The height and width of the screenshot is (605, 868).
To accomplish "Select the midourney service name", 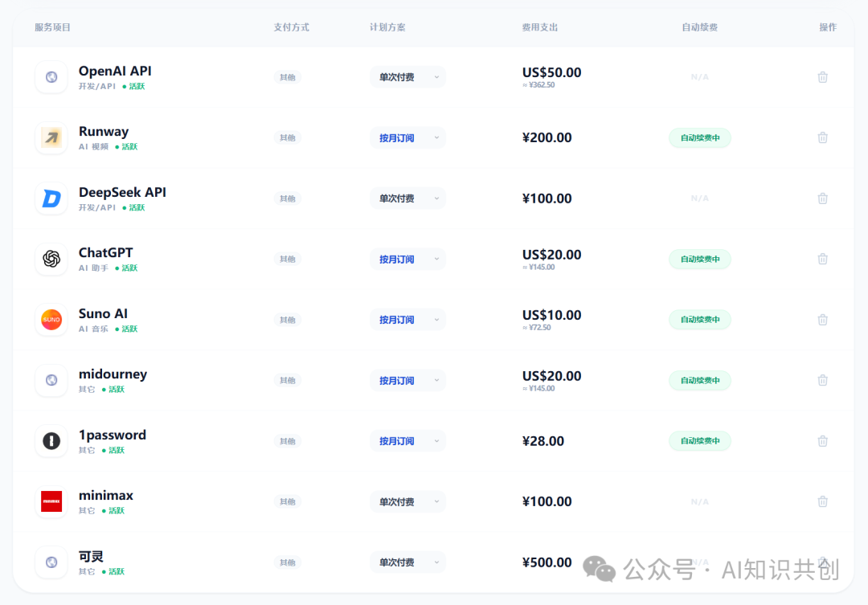I will (113, 374).
